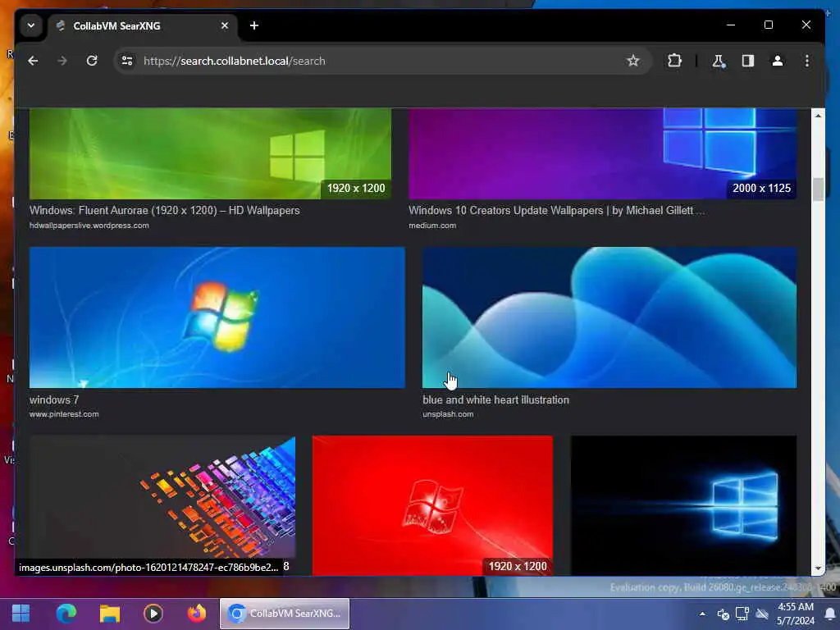Open site information icon in address bar
Screen dimensions: 840x630
(x=127, y=61)
